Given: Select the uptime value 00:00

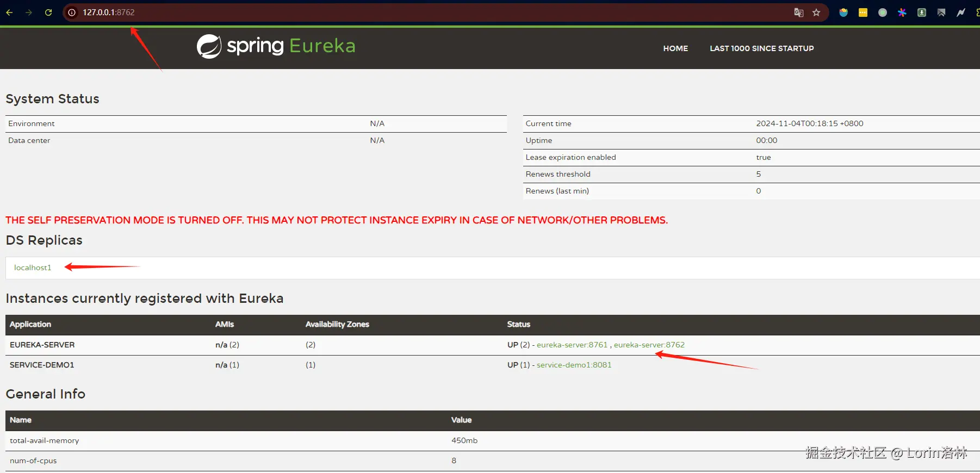Looking at the screenshot, I should (x=767, y=140).
